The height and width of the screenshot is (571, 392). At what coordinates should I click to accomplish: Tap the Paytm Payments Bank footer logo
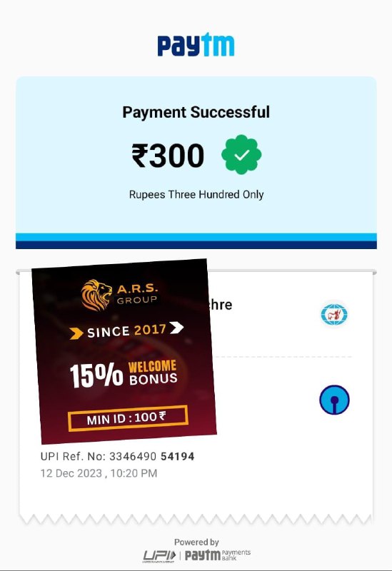218,555
